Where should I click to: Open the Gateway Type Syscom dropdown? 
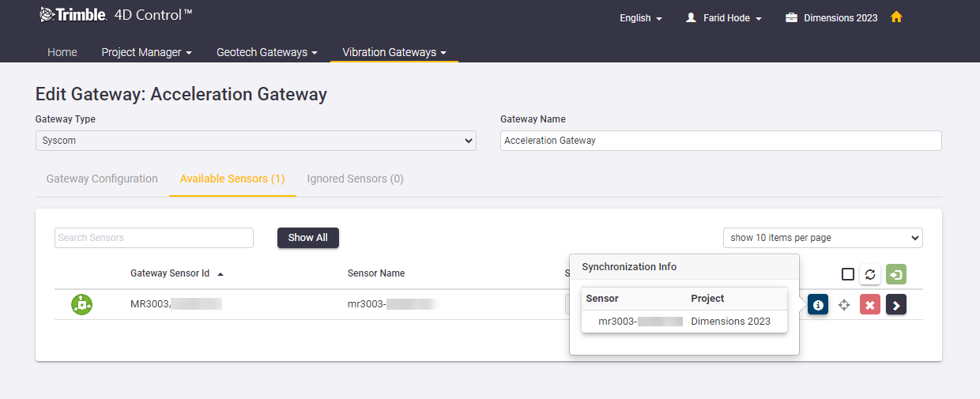click(256, 141)
